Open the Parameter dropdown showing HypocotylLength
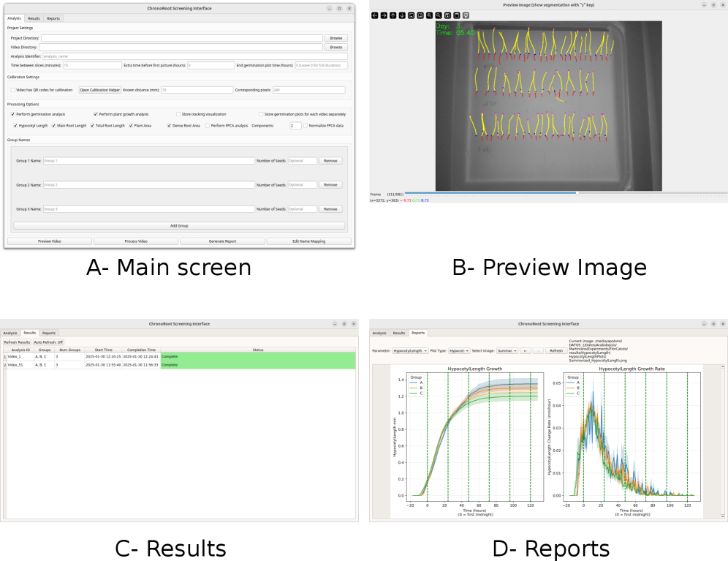 pos(410,351)
